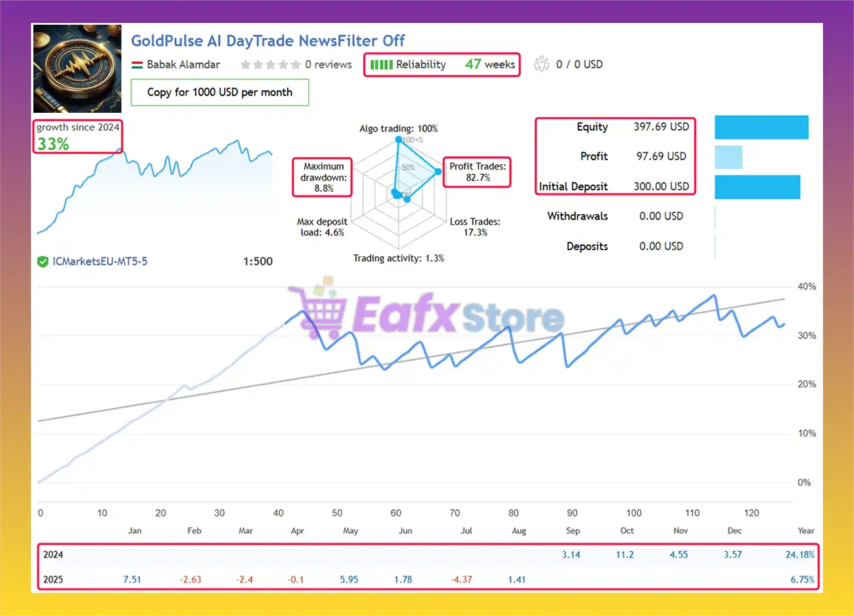The height and width of the screenshot is (616, 854).
Task: Click the green Reliability bars icon
Action: coord(382,65)
